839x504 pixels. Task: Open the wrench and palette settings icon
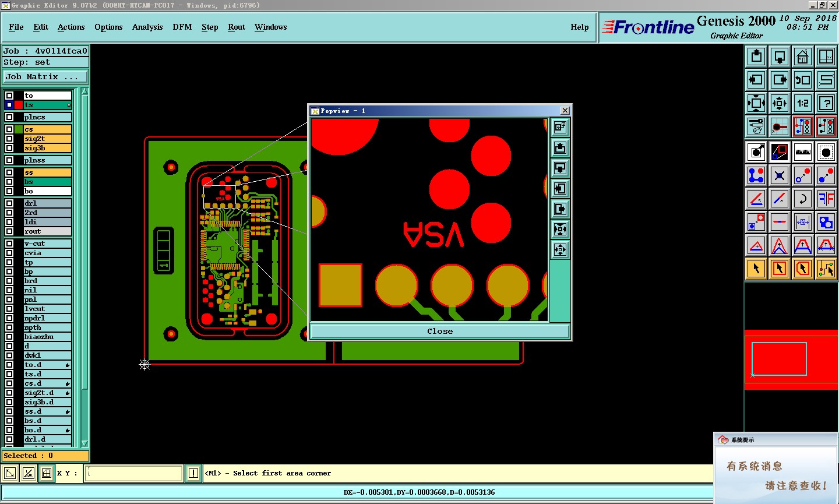[756, 126]
